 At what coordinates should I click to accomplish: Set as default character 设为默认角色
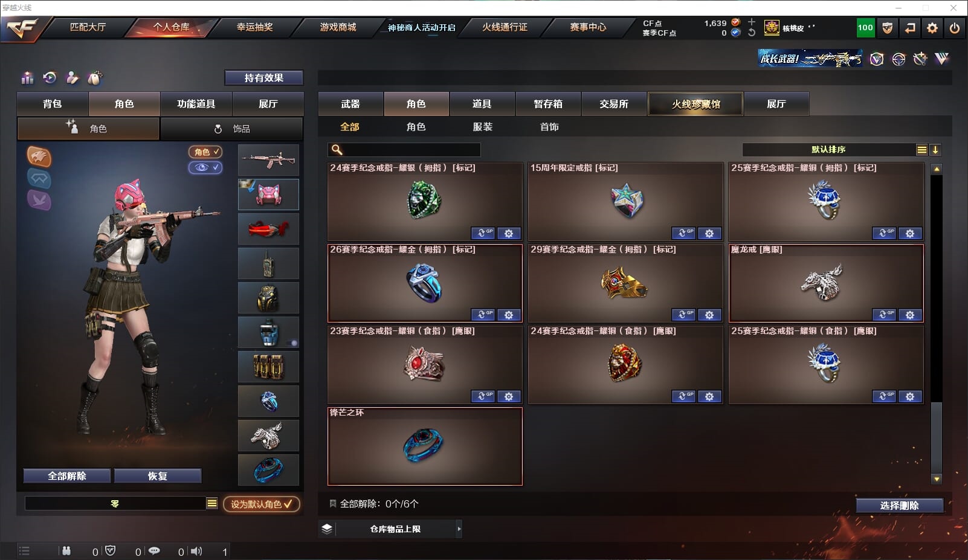pos(262,504)
